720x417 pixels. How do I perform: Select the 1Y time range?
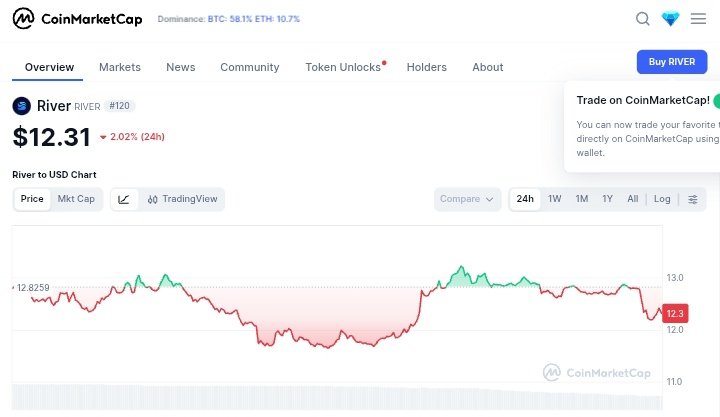coord(607,199)
